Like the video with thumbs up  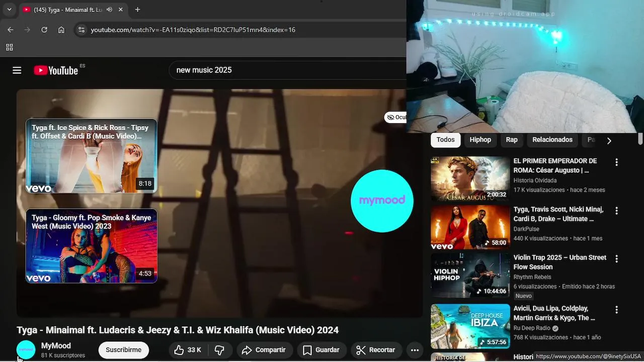(x=188, y=350)
